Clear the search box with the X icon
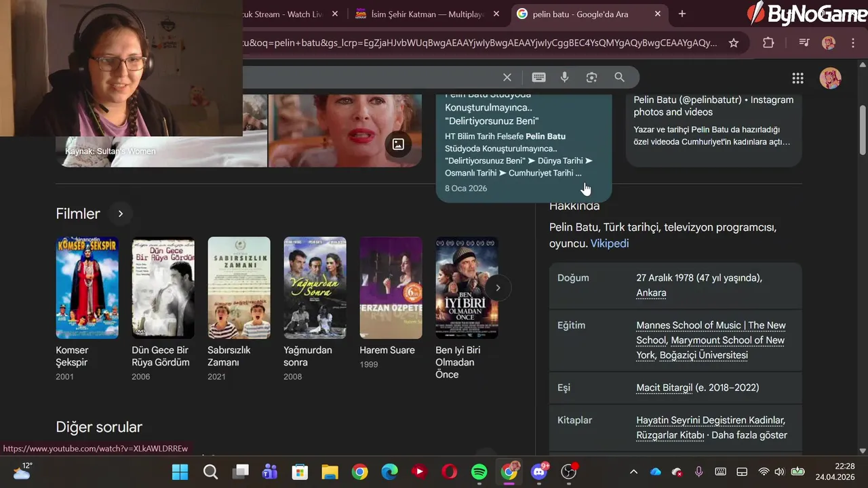Viewport: 868px width, 488px height. [x=507, y=77]
